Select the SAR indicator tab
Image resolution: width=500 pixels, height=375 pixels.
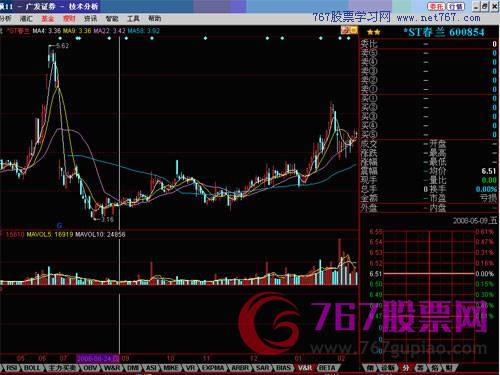tap(263, 368)
